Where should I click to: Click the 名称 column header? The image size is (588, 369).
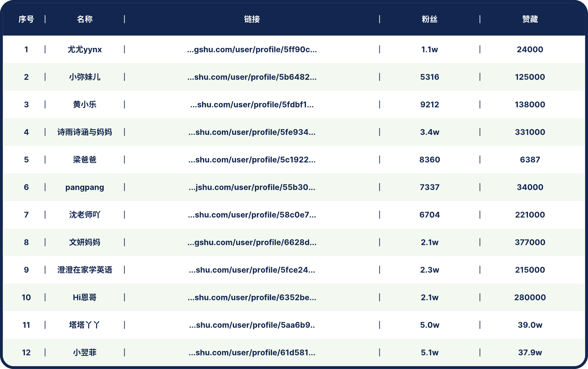click(x=85, y=19)
